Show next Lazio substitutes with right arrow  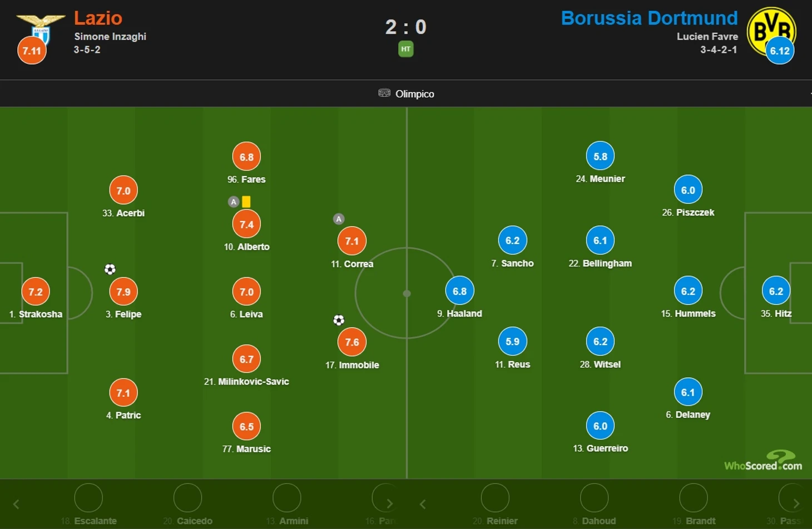[x=390, y=503]
